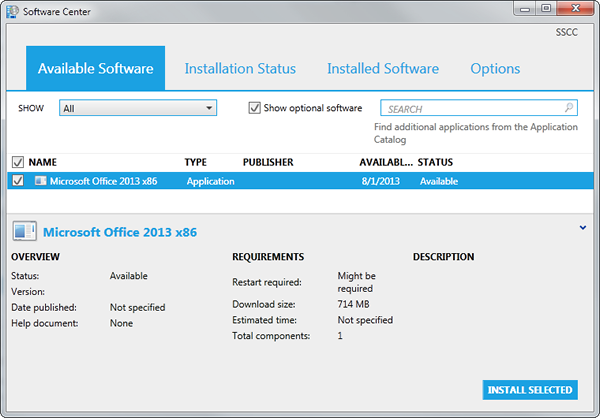Image resolution: width=600 pixels, height=418 pixels.
Task: Sort by the PUBLISHER column header
Action: [x=268, y=162]
